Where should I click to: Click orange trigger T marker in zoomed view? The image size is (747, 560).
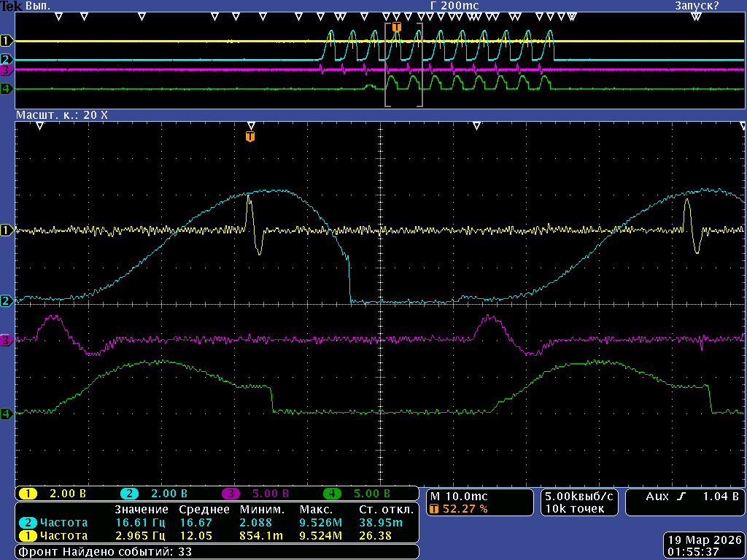click(x=250, y=136)
